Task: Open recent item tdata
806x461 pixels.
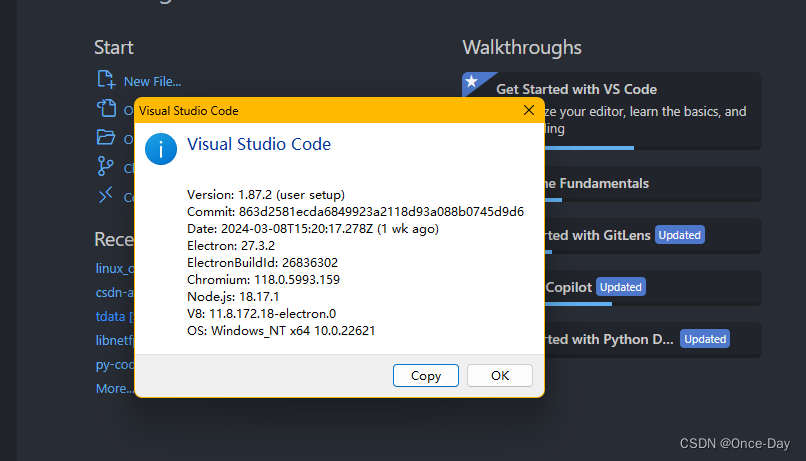Action: 115,317
